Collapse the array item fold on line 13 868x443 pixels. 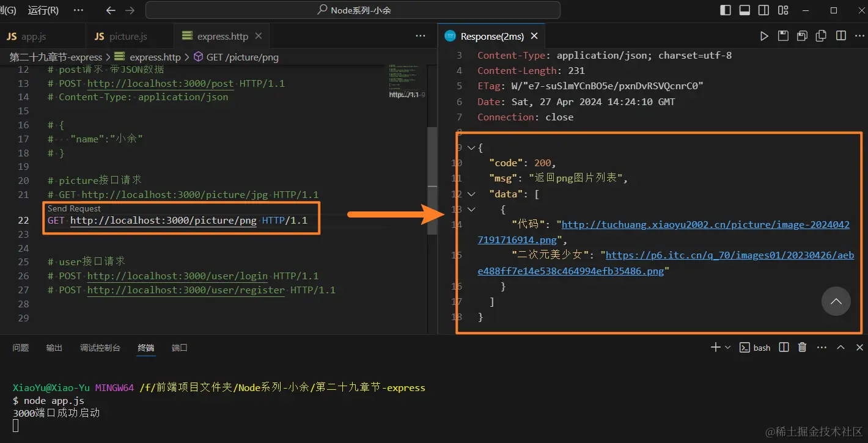[x=471, y=209]
